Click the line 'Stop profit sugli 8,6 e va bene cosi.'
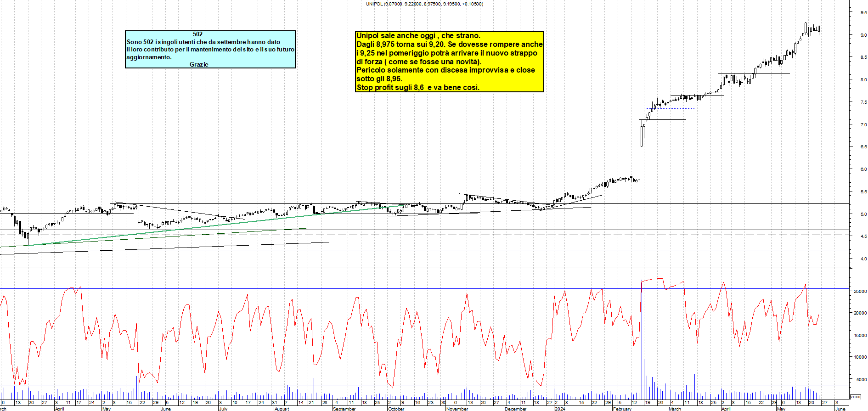Viewport: 868px width, 411px height. coord(418,87)
